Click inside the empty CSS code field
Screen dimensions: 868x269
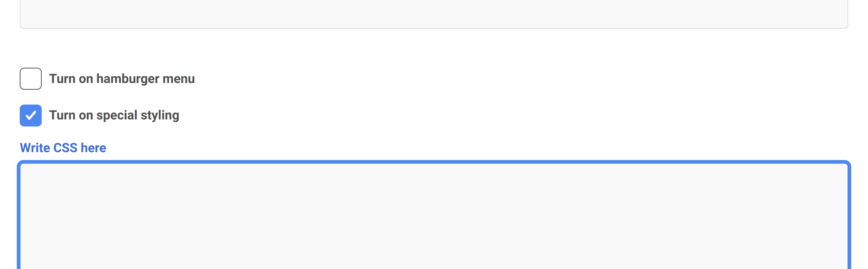pyautogui.click(x=434, y=216)
